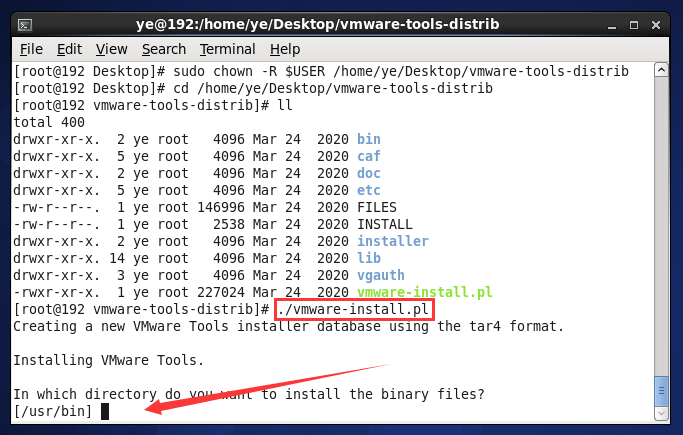This screenshot has width=683, height=435.
Task: Maximize the terminal window
Action: [x=634, y=25]
